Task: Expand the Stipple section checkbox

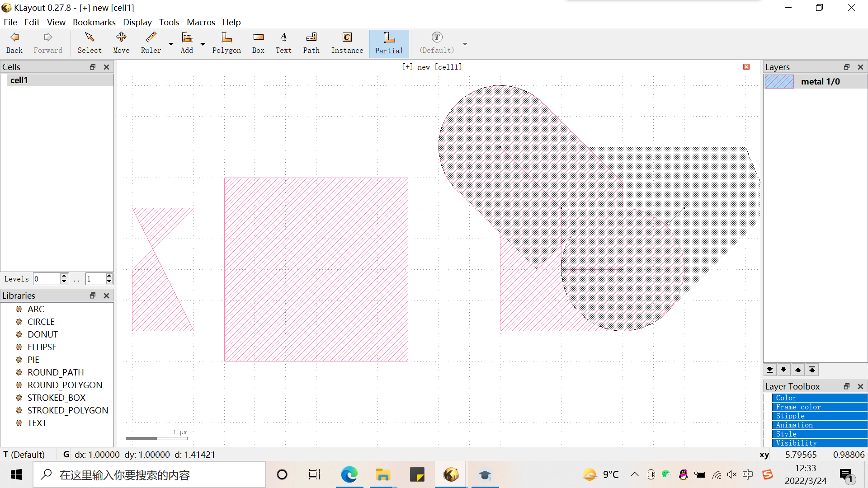Action: (769, 416)
